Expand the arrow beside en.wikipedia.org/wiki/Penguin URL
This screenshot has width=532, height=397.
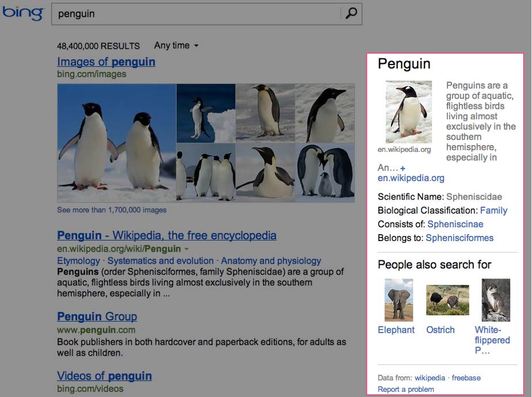tap(186, 249)
